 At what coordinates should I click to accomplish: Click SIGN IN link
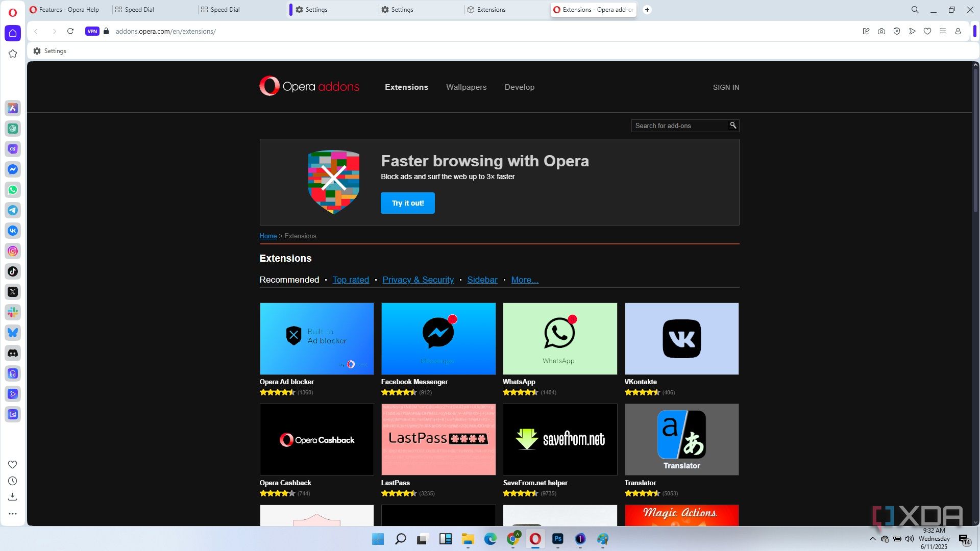pyautogui.click(x=726, y=87)
